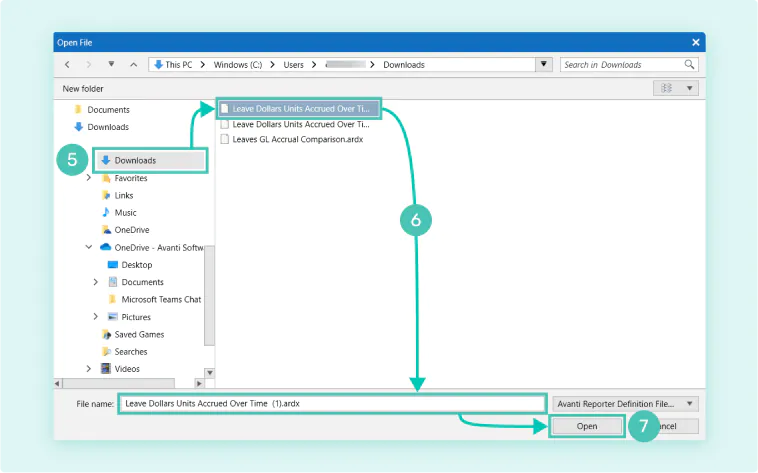The width and height of the screenshot is (758, 473).
Task: Click the File name text box
Action: pos(333,403)
